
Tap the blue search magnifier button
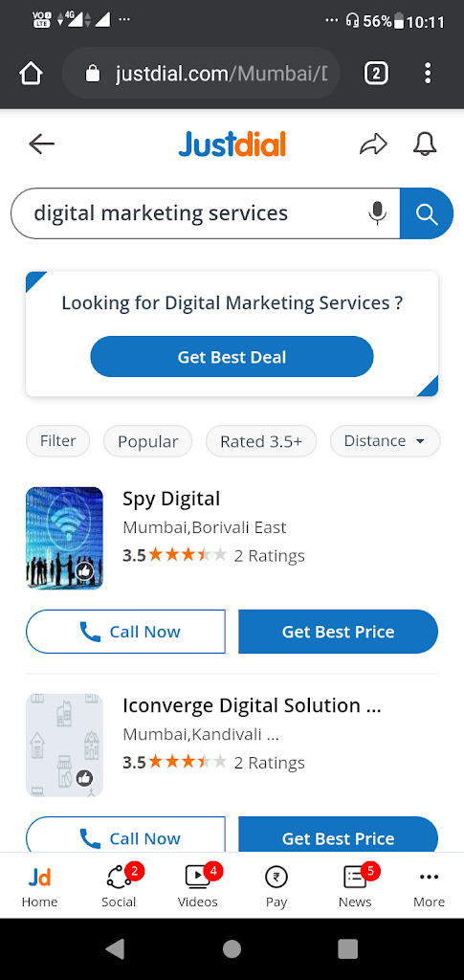tap(427, 213)
